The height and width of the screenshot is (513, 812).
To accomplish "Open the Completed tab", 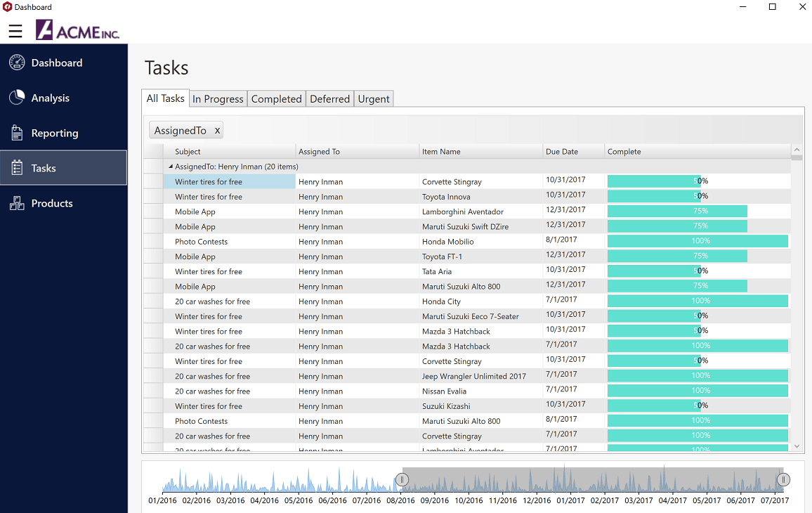I will point(277,99).
